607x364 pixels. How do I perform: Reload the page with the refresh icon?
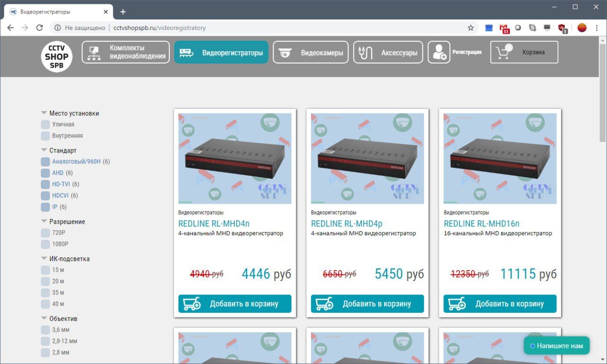click(39, 27)
